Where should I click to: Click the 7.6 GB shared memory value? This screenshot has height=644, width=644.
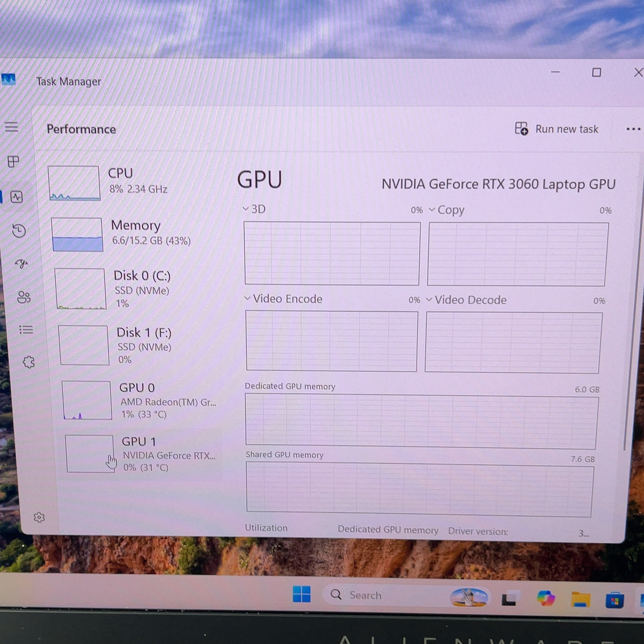tap(583, 459)
